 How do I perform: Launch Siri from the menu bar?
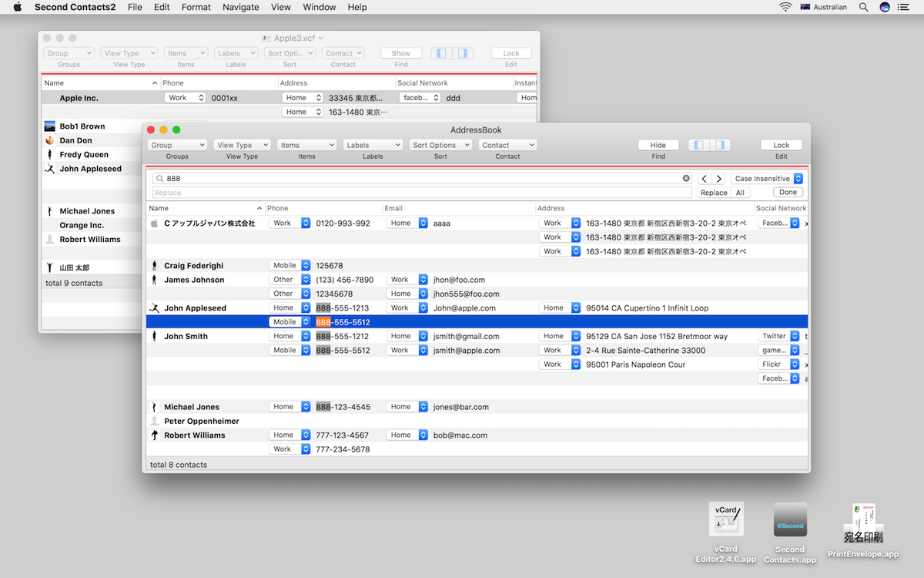(x=885, y=7)
